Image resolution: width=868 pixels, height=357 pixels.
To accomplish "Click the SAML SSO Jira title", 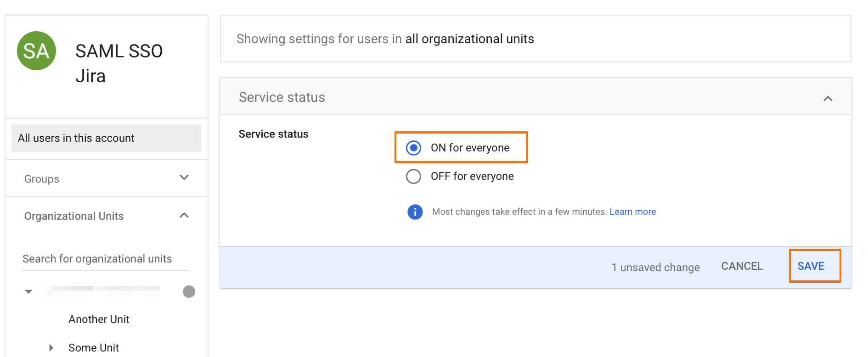I will (x=119, y=63).
